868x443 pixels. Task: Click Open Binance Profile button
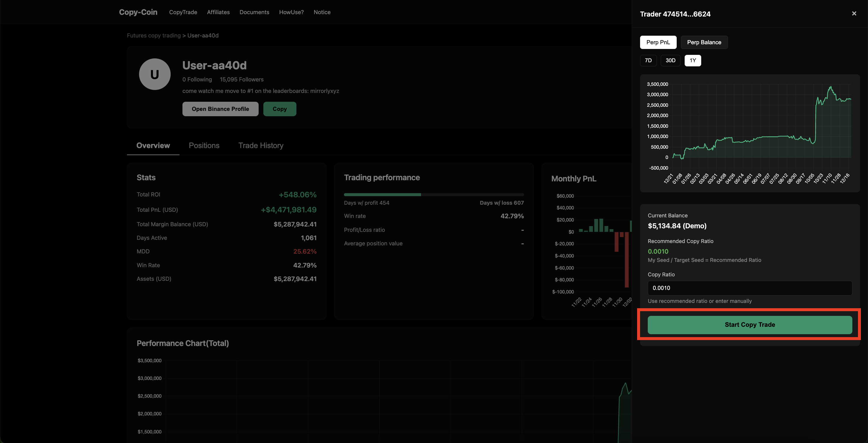[x=220, y=109]
